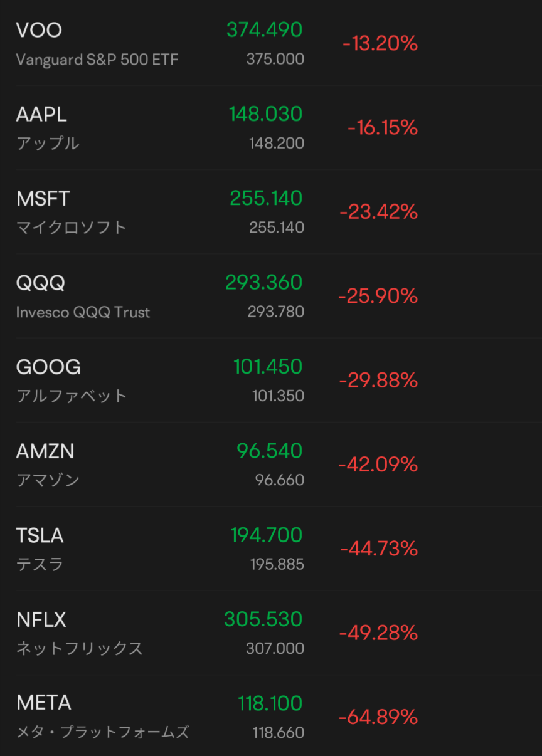This screenshot has height=756, width=542.
Task: Click the Invesco QQQ Trust name
Action: coord(83,312)
